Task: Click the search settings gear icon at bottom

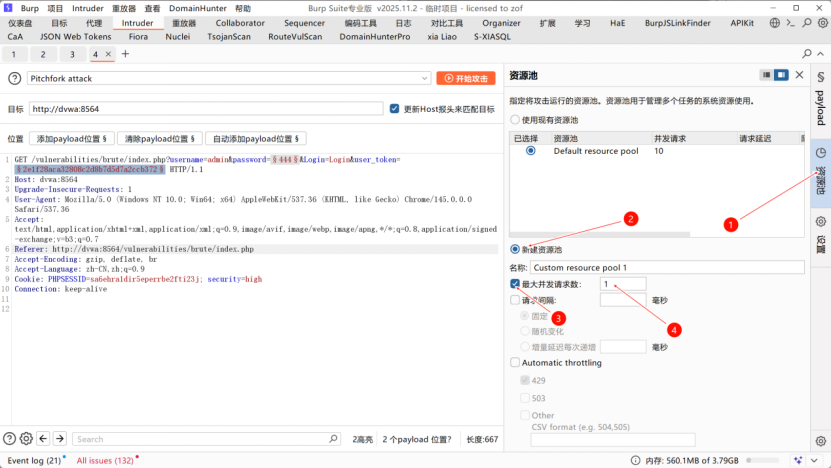Action: coord(26,439)
